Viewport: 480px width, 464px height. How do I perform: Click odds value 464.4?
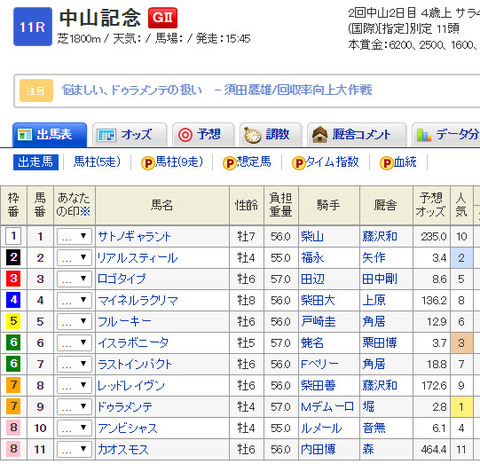pyautogui.click(x=433, y=450)
